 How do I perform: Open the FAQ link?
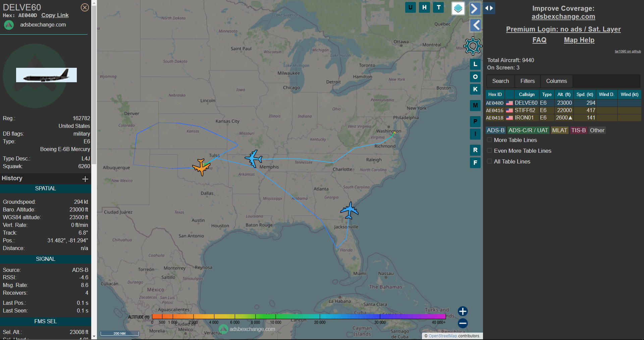tap(539, 40)
